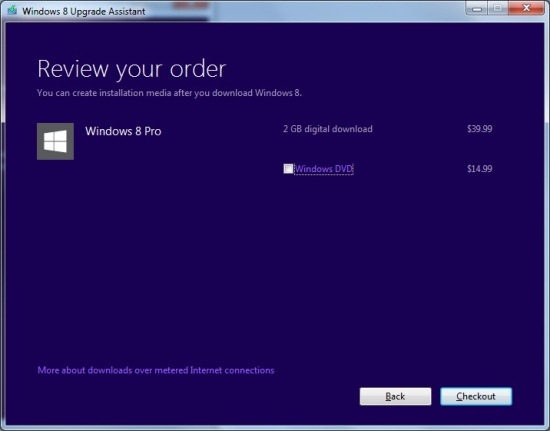550x431 pixels.
Task: Click the Windows 8 Pro logo tile
Action: pos(55,141)
